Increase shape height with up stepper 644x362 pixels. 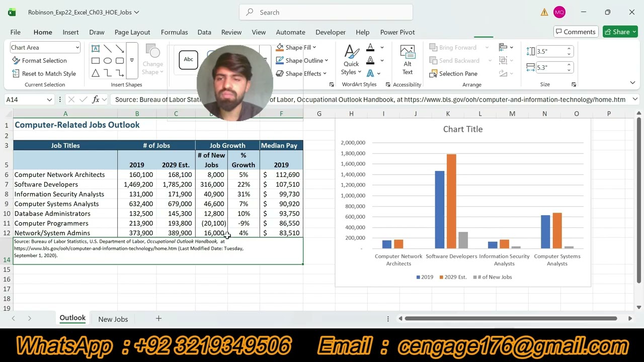569,49
